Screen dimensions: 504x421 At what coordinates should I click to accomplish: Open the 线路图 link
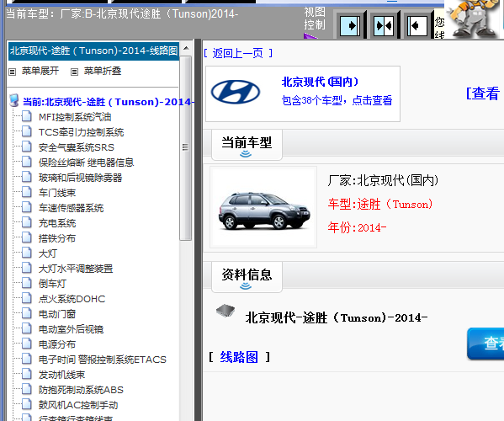[239, 357]
